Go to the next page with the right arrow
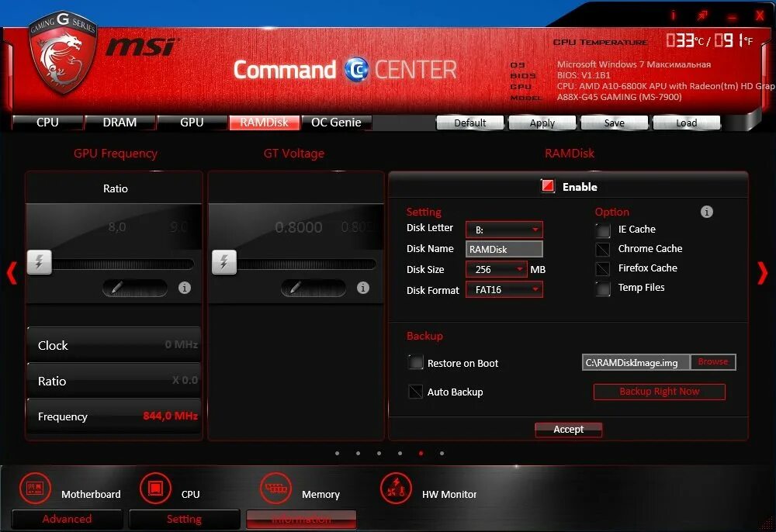This screenshot has width=776, height=532. tap(763, 273)
